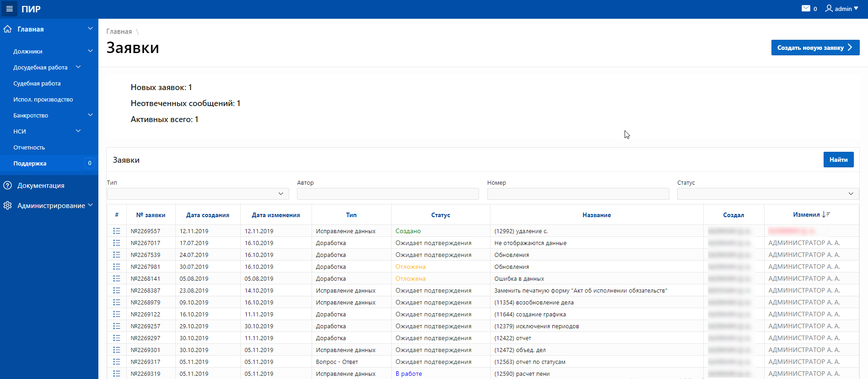Viewport: 868px width, 379px height.
Task: Open Испол. производство in sidebar
Action: 43,99
